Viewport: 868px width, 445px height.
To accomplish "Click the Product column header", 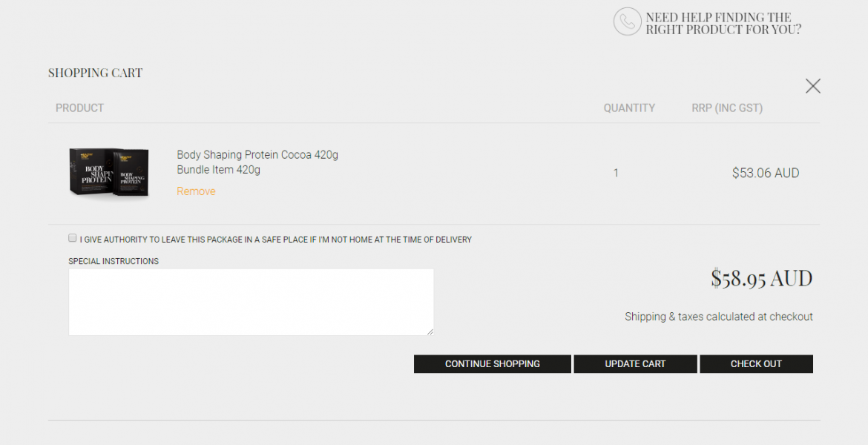I will [79, 108].
